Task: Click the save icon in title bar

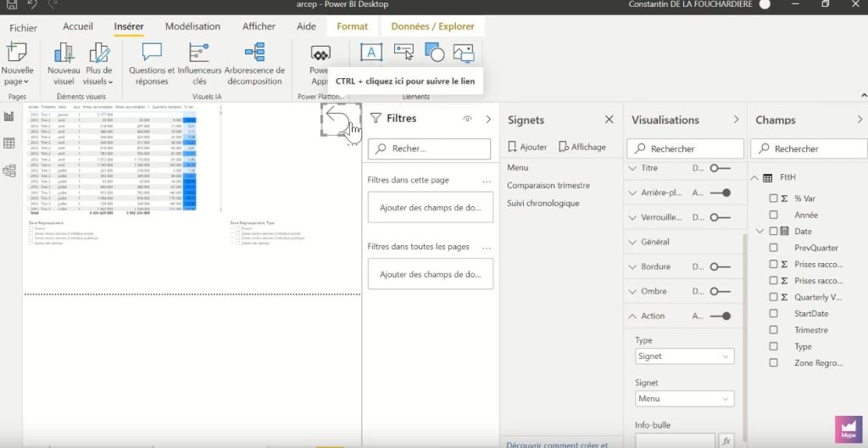Action: (x=11, y=4)
